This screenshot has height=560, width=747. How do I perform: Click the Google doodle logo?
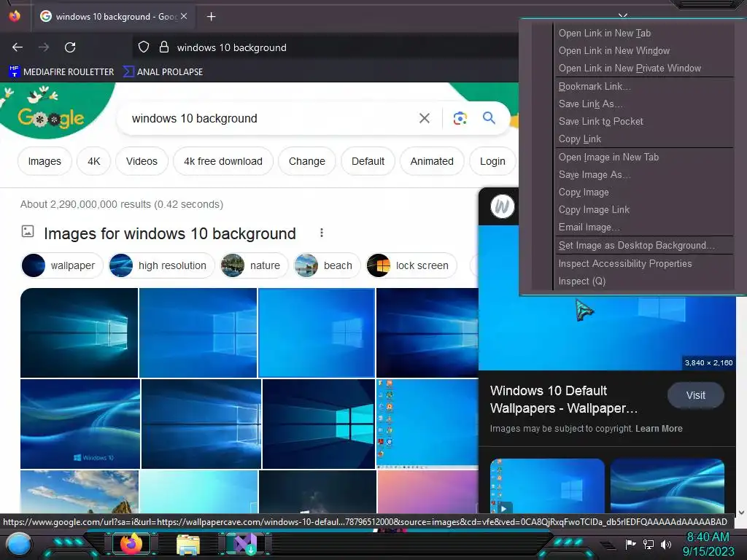pos(50,117)
